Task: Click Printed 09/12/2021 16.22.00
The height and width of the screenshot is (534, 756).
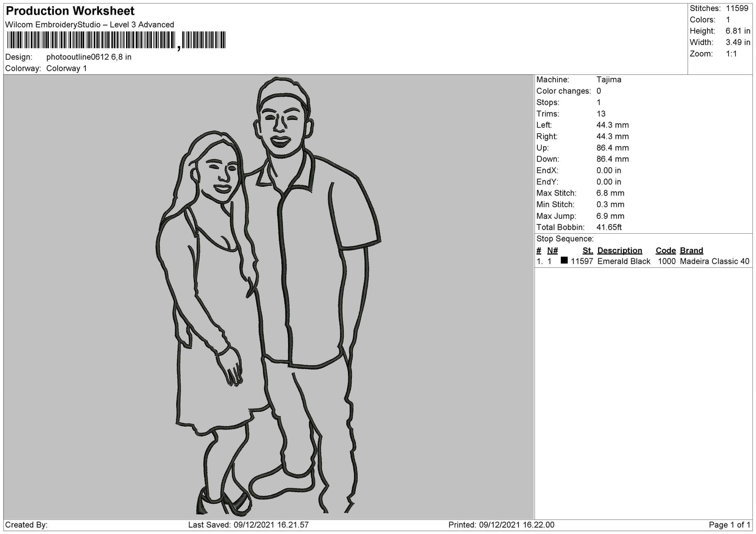Action: point(501,525)
